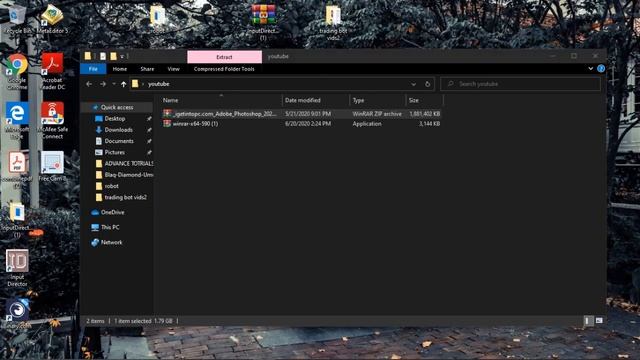The image size is (640, 360).
Task: Expand address bar history dropdown
Action: point(413,84)
